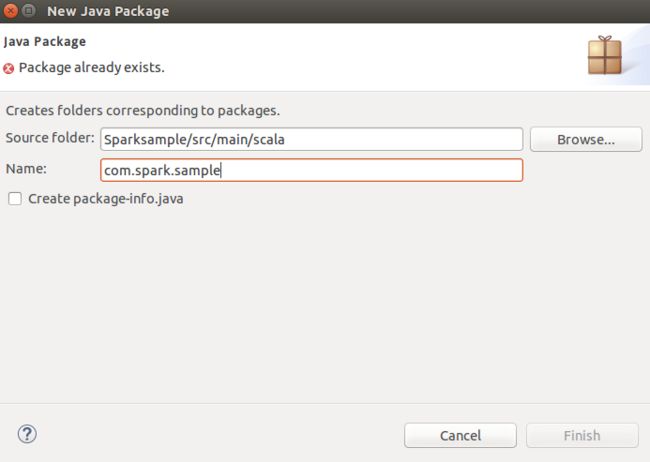Click into the Name field containing com.spark.sample
This screenshot has width=650, height=462.
pos(311,170)
